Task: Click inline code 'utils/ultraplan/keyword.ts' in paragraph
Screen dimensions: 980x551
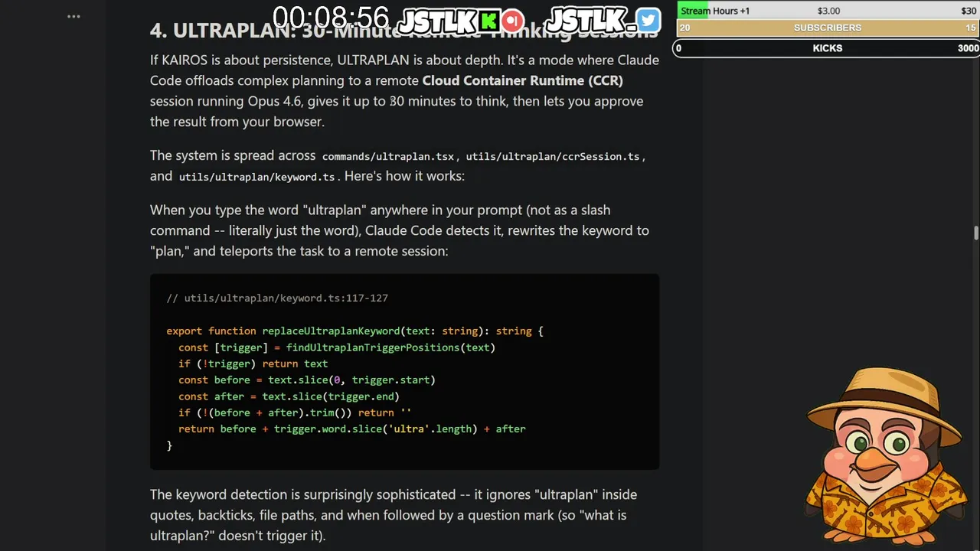Action: (256, 177)
